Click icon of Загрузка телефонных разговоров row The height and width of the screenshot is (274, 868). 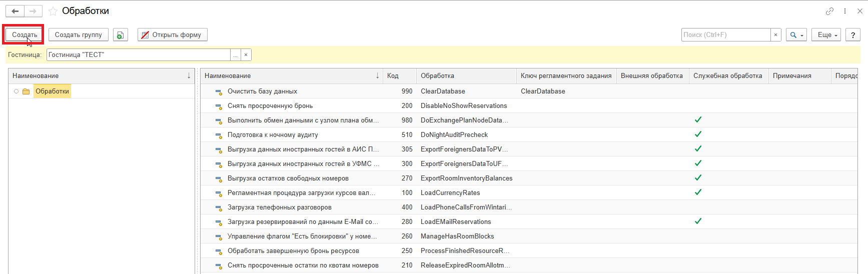(219, 207)
